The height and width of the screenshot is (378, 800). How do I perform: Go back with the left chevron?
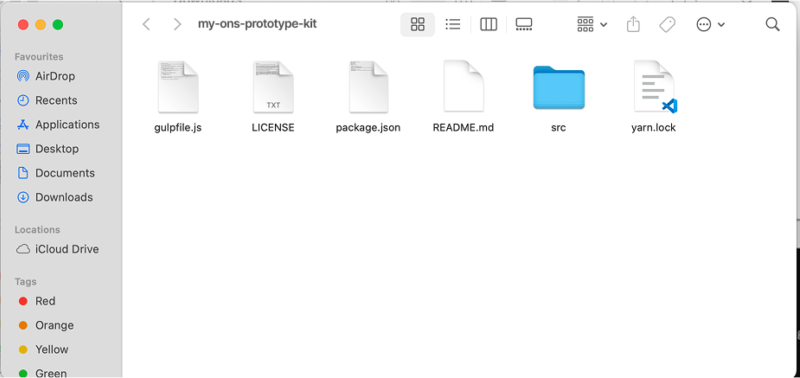pos(146,24)
